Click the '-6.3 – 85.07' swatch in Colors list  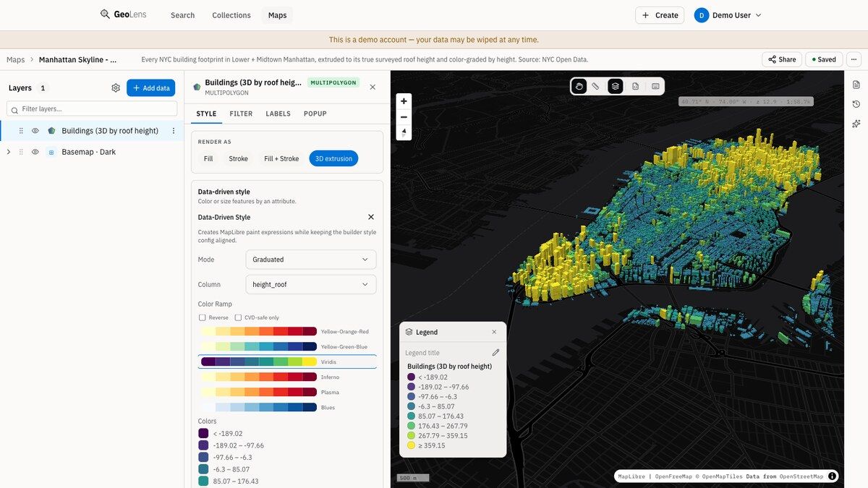pos(203,469)
